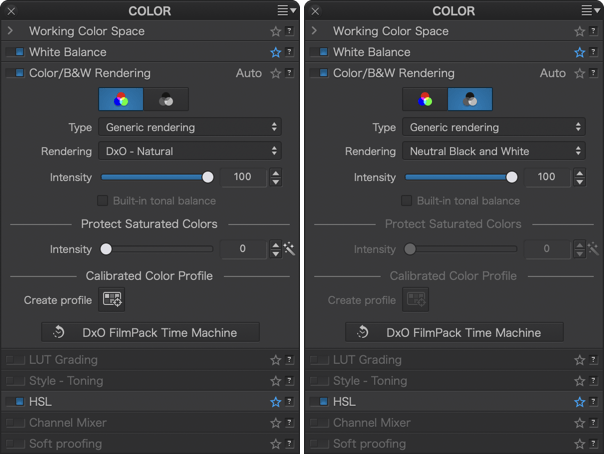Star the LUT Grading tool in left panel
The height and width of the screenshot is (454, 604).
coord(275,360)
